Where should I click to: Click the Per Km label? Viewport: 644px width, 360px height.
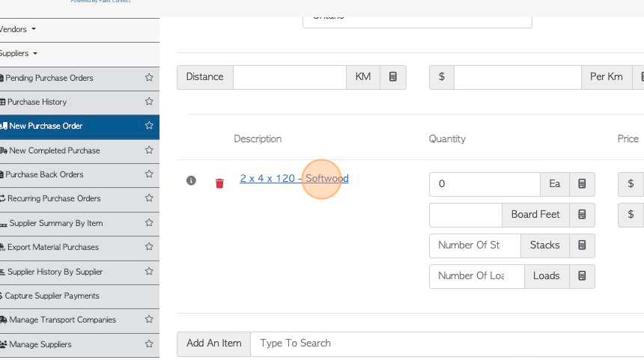click(x=607, y=77)
